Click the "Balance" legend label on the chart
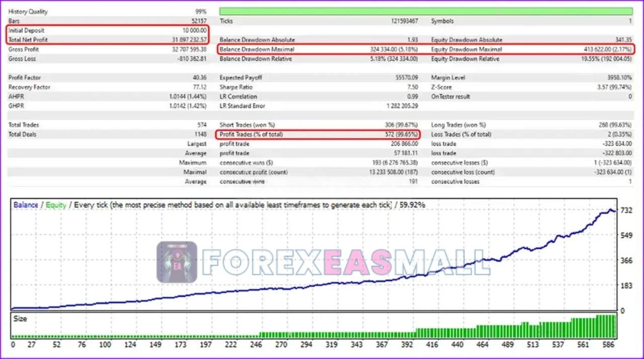 pos(26,205)
